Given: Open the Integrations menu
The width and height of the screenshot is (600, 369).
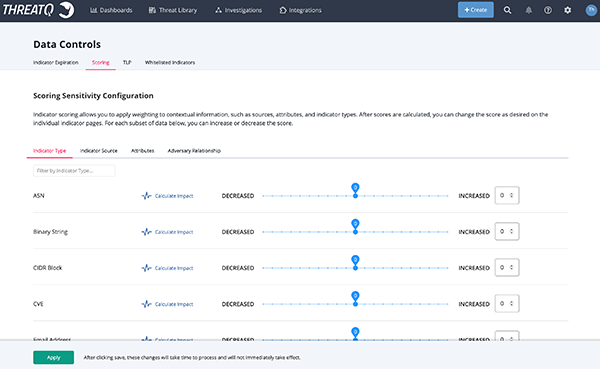Looking at the screenshot, I should (300, 10).
